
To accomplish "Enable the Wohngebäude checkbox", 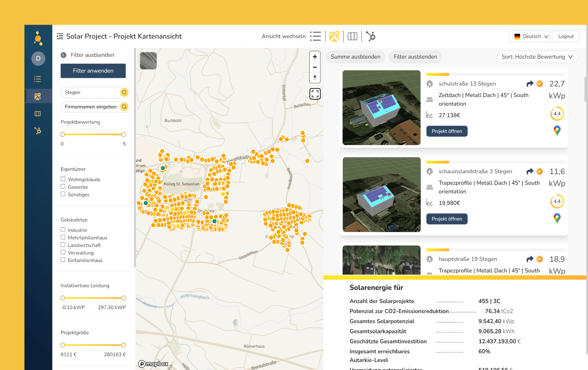I will click(63, 179).
